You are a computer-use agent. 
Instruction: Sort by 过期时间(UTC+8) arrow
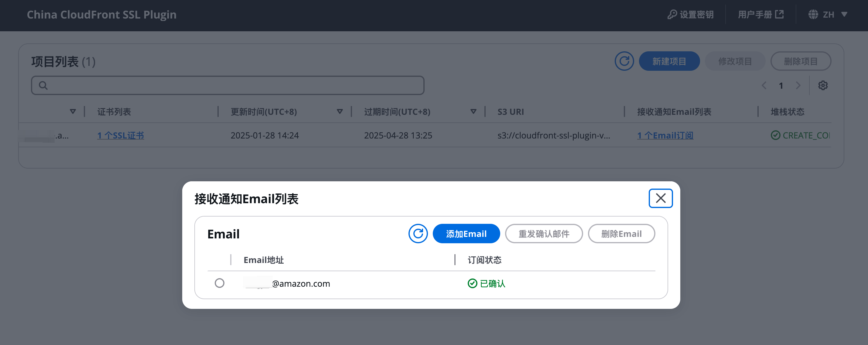(x=473, y=111)
